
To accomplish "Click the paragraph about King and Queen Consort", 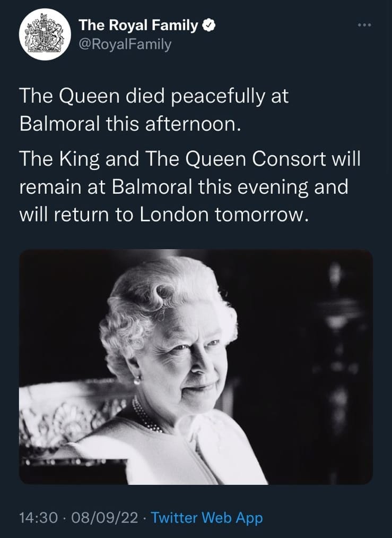I will coord(190,187).
